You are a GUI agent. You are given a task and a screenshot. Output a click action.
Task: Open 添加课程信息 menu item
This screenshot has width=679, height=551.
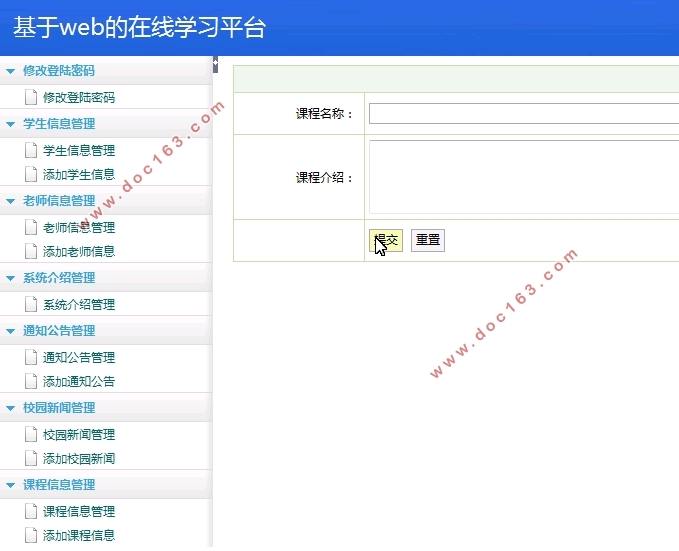[x=79, y=535]
